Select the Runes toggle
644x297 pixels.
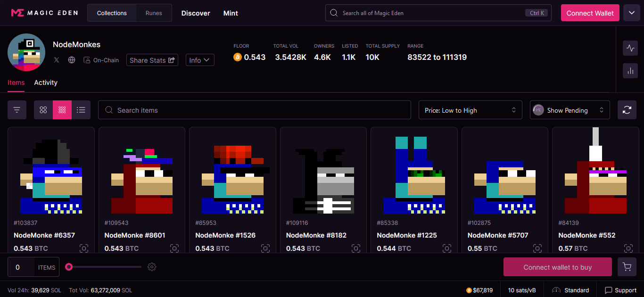(154, 13)
